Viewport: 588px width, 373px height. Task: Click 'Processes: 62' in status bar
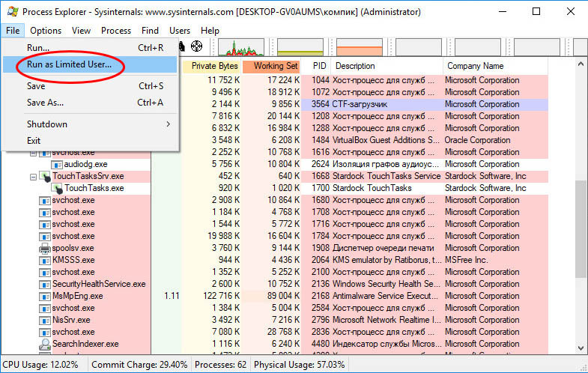coord(220,365)
